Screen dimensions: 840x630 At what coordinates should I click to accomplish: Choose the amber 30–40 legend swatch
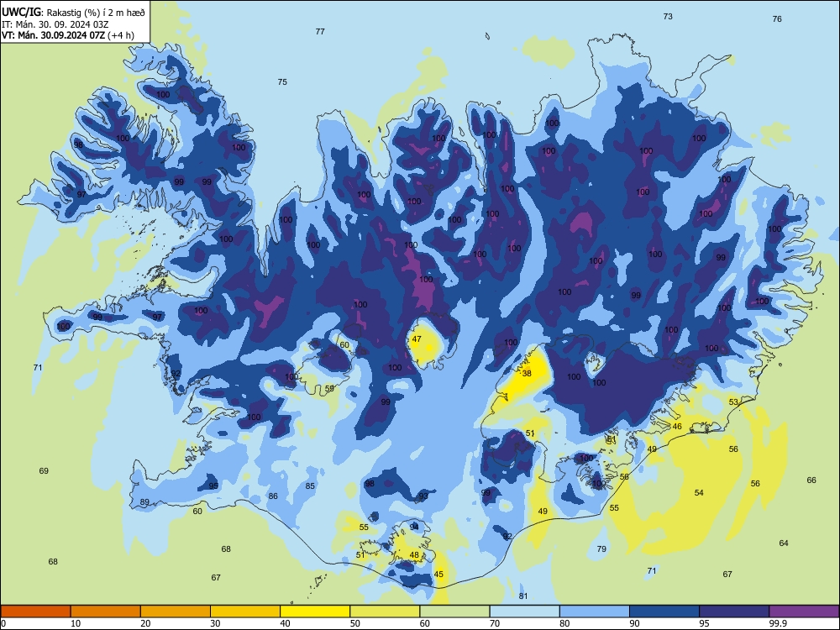[x=245, y=612]
